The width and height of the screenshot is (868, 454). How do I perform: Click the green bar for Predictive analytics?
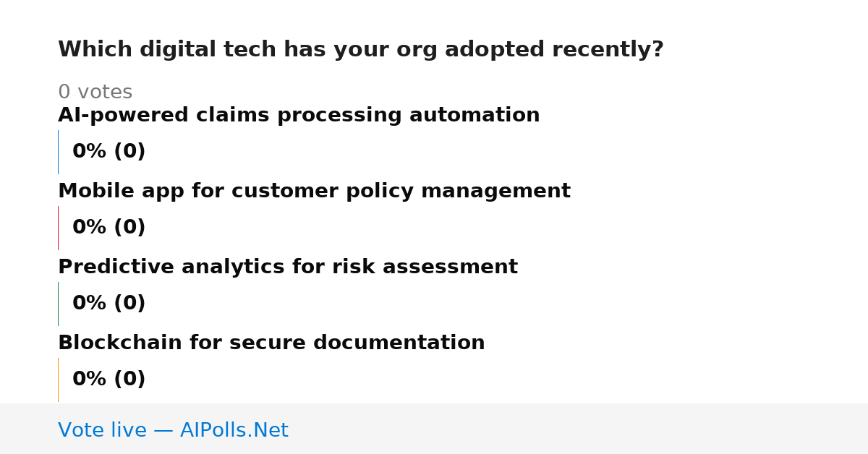coord(58,304)
